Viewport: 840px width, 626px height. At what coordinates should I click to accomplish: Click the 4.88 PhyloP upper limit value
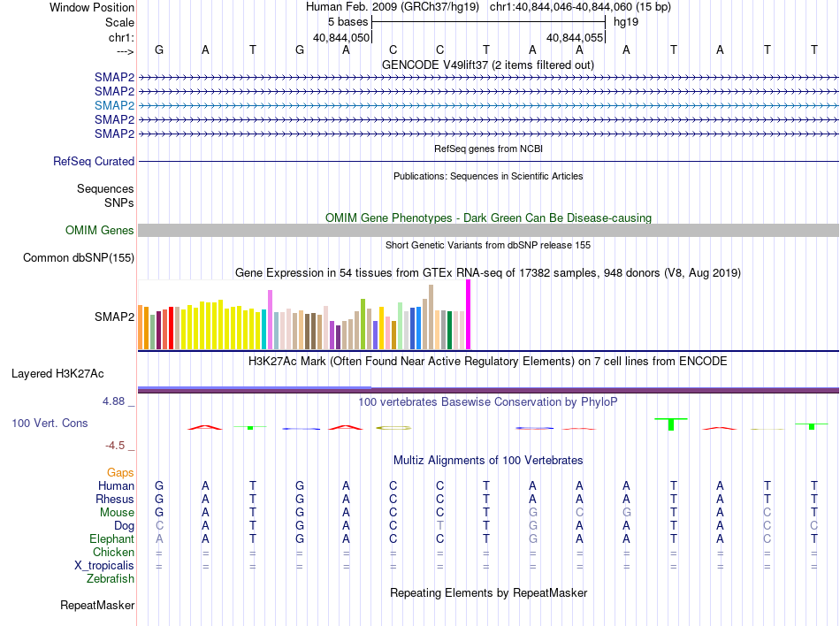point(113,401)
